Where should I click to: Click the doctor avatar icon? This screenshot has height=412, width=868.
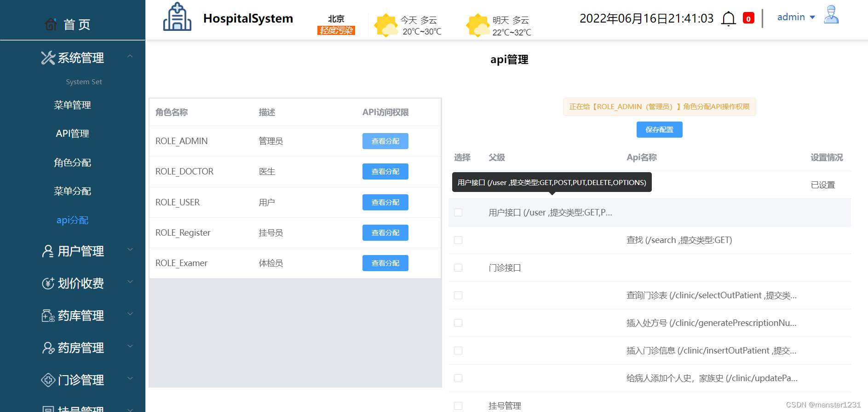[831, 15]
